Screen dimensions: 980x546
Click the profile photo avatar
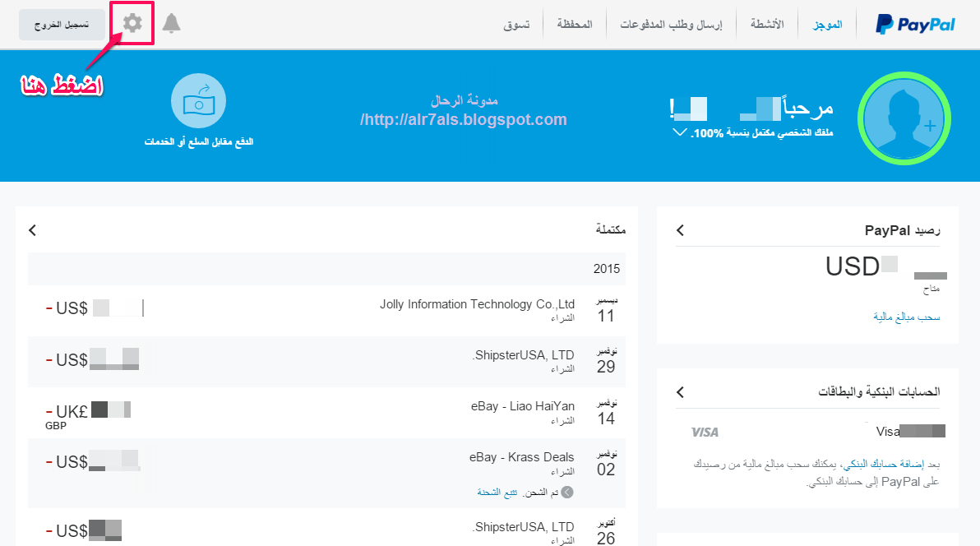pyautogui.click(x=904, y=119)
